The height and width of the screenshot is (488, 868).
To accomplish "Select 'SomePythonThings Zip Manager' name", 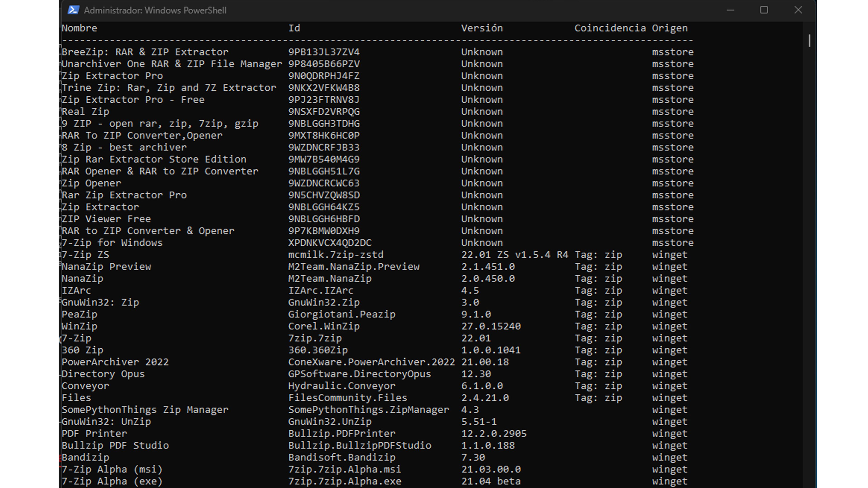I will click(145, 410).
